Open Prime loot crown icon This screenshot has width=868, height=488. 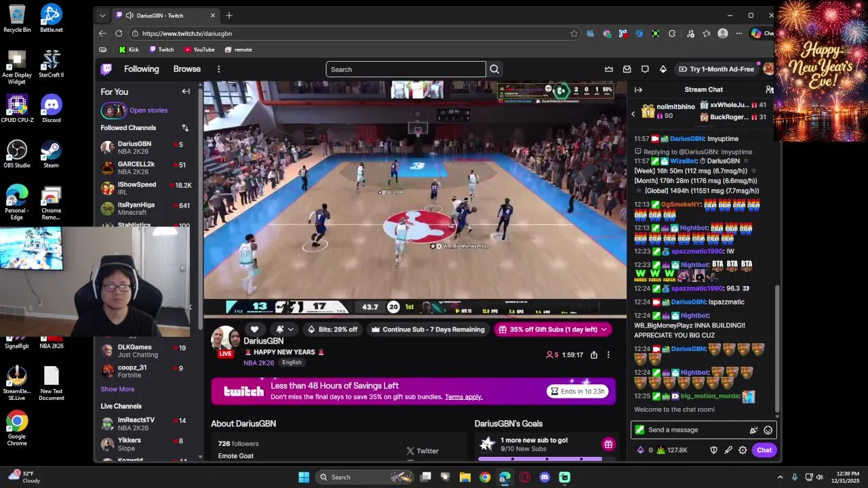click(x=609, y=69)
